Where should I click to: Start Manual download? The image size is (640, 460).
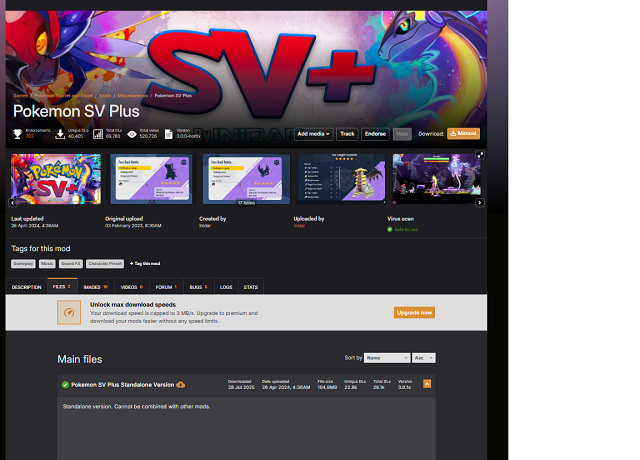click(463, 133)
